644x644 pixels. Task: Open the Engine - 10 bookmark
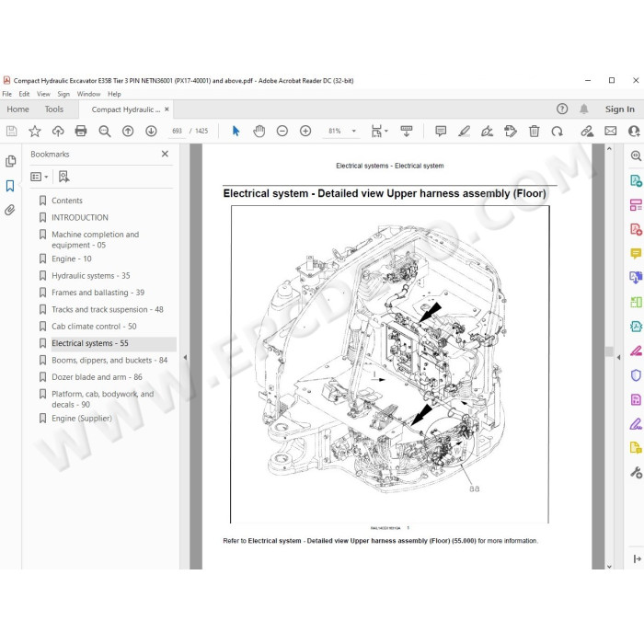click(72, 259)
